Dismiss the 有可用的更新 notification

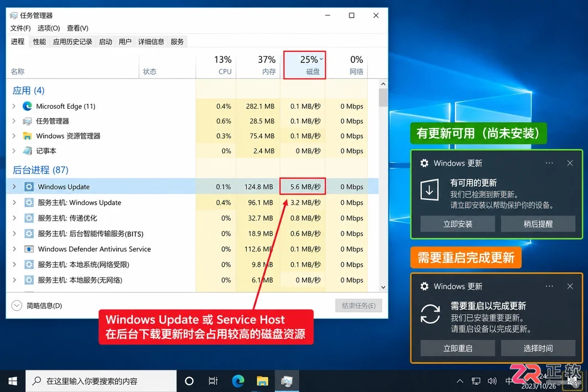coord(570,163)
